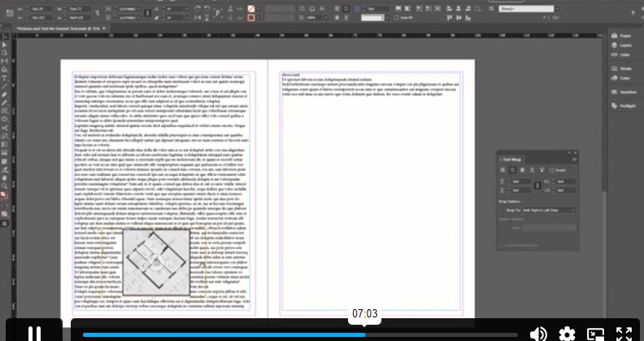Click Jump to Next Column wrap icon
This screenshot has height=341, width=644.
[542, 170]
